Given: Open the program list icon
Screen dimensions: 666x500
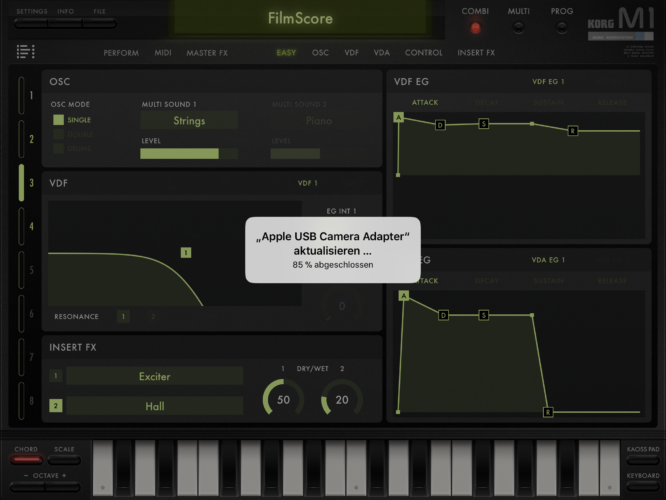Looking at the screenshot, I should point(25,51).
